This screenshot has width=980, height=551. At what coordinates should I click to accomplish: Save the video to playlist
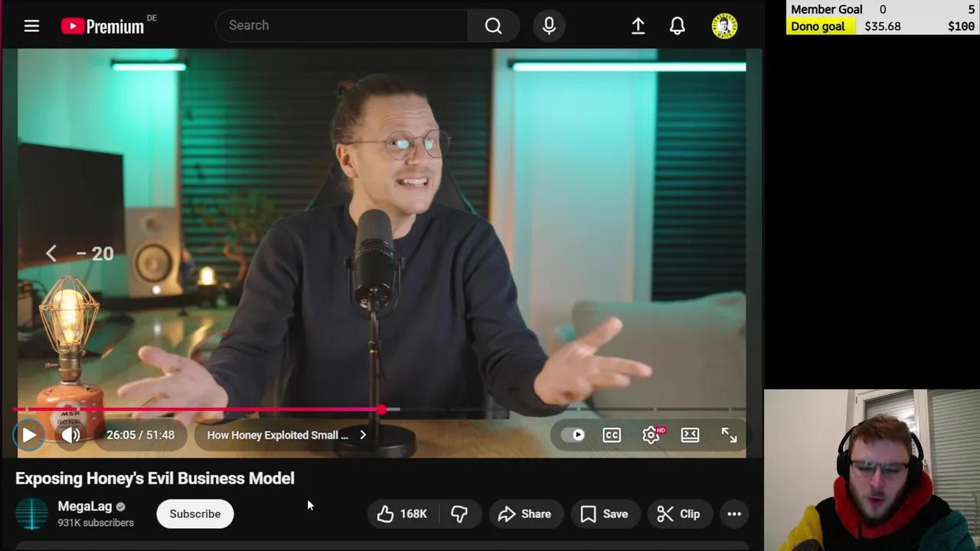point(604,514)
